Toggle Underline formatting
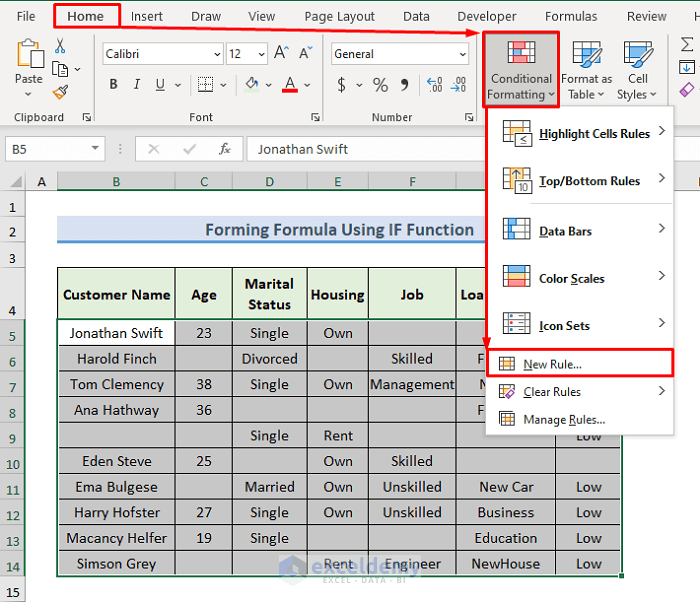The width and height of the screenshot is (700, 602). [160, 84]
